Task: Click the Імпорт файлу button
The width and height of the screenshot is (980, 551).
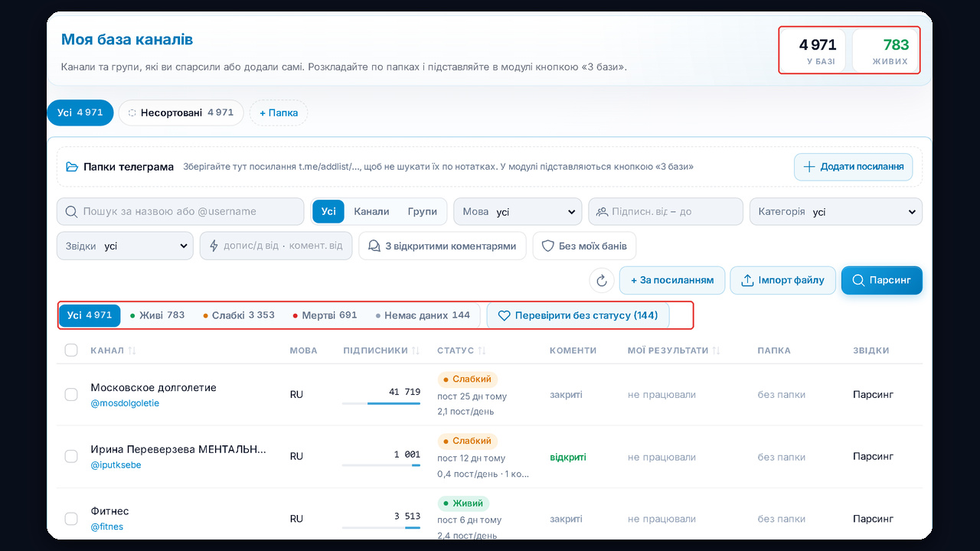Action: pyautogui.click(x=782, y=280)
